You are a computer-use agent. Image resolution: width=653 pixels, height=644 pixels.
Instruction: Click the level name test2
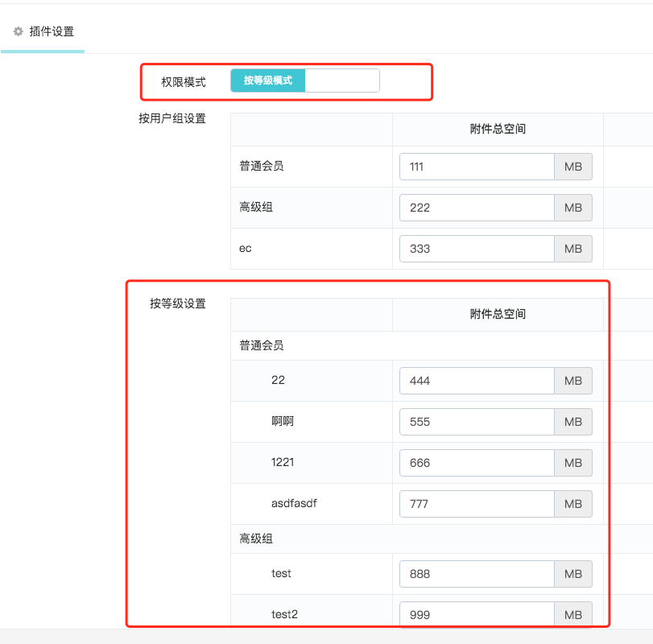click(x=284, y=614)
